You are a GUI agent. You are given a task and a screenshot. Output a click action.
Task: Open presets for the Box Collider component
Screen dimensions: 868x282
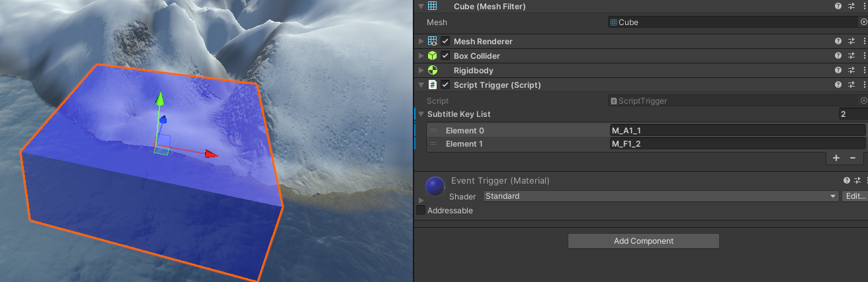(851, 55)
